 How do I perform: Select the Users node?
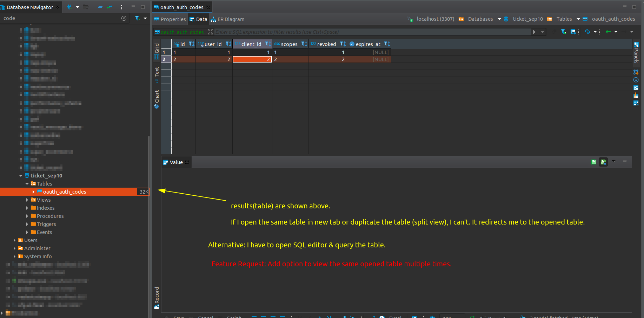tap(28, 240)
